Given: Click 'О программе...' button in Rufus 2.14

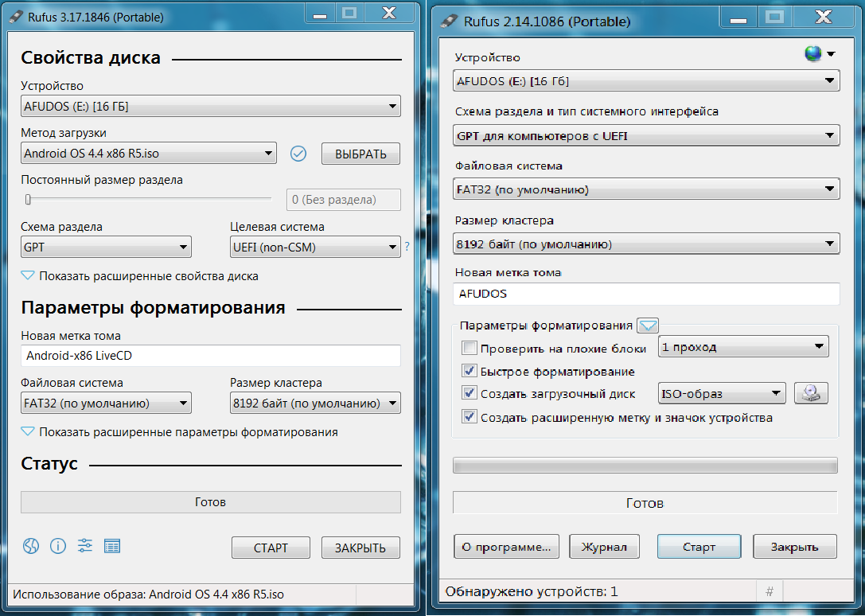Looking at the screenshot, I should pos(506,547).
